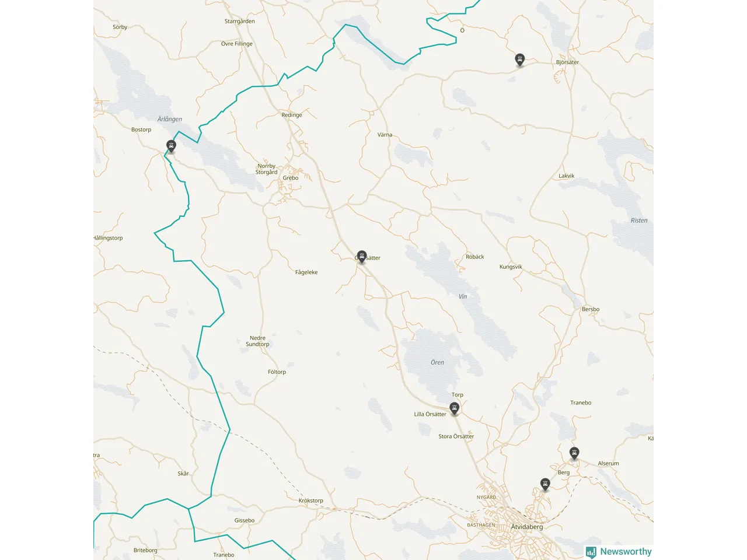Select the marker beside Bostorp at Ärlången

point(171,146)
